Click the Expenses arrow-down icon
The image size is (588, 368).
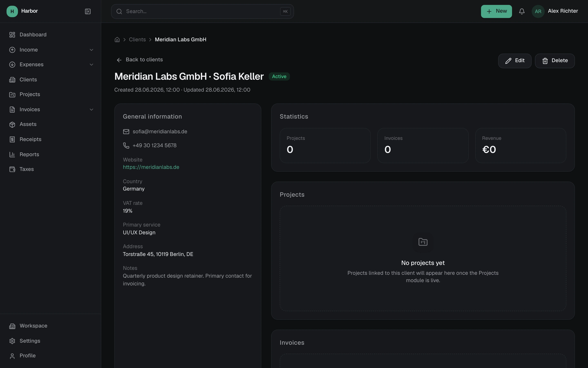(12, 65)
